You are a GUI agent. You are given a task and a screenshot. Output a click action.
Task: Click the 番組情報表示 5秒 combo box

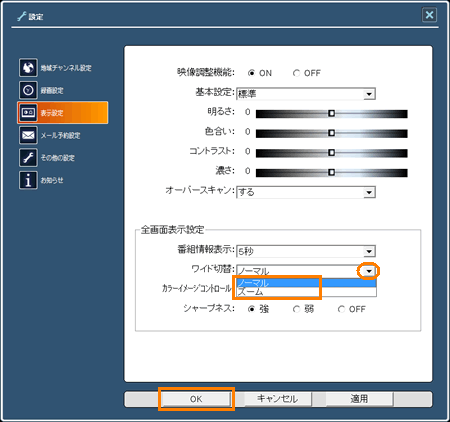coord(306,251)
